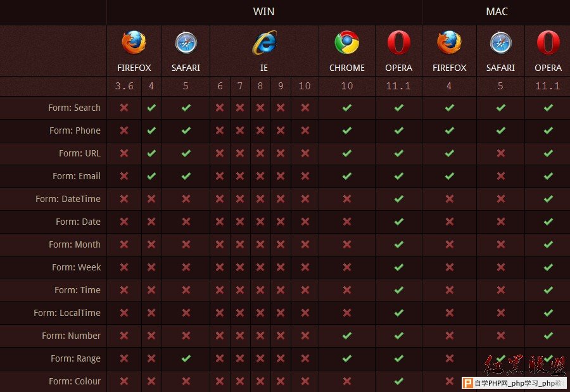
Task: Click the Firefox version 3.6 cell
Action: [124, 86]
